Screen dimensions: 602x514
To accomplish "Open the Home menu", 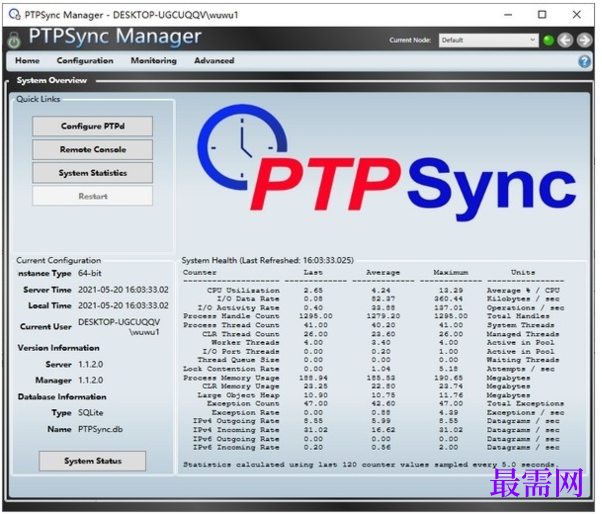I will (x=27, y=61).
